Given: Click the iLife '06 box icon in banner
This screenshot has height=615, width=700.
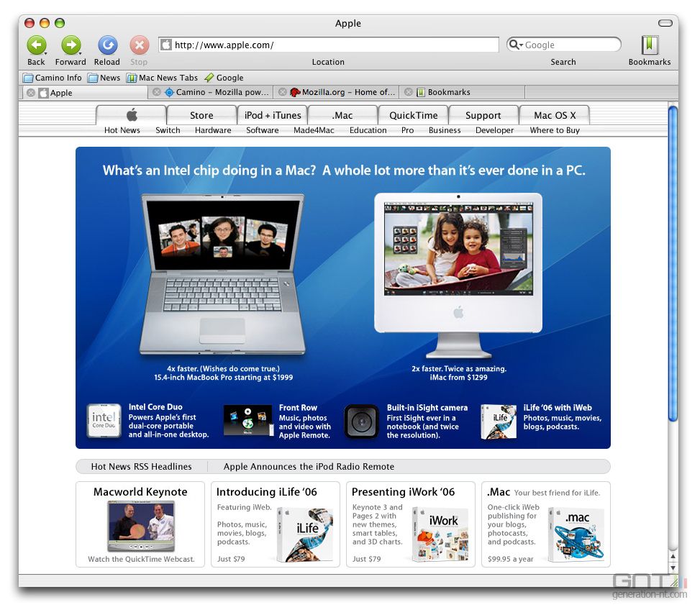Looking at the screenshot, I should [499, 422].
